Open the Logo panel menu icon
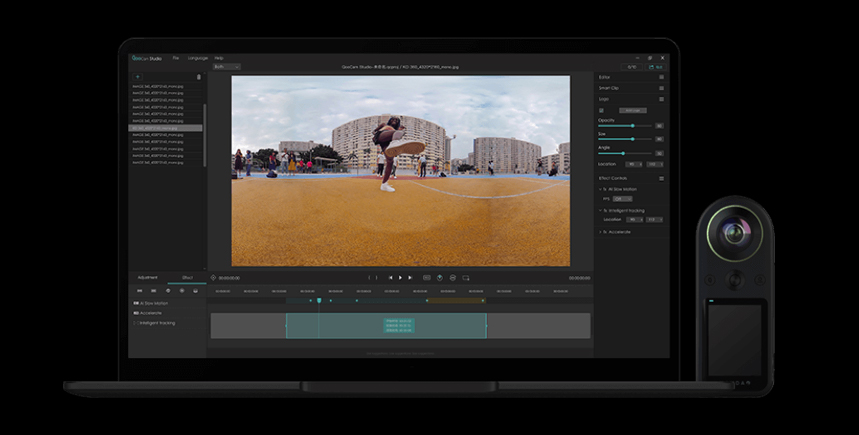 [661, 99]
